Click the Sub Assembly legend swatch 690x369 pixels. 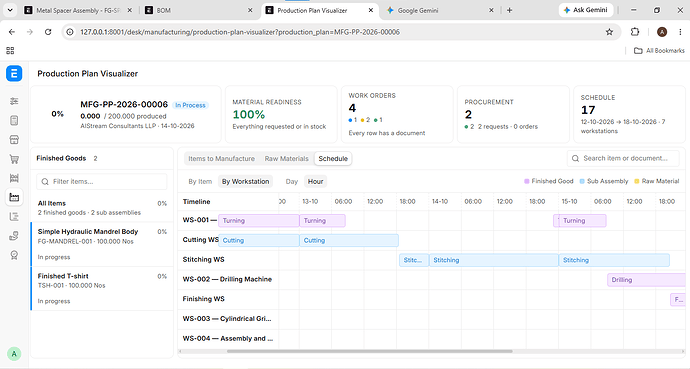click(582, 181)
